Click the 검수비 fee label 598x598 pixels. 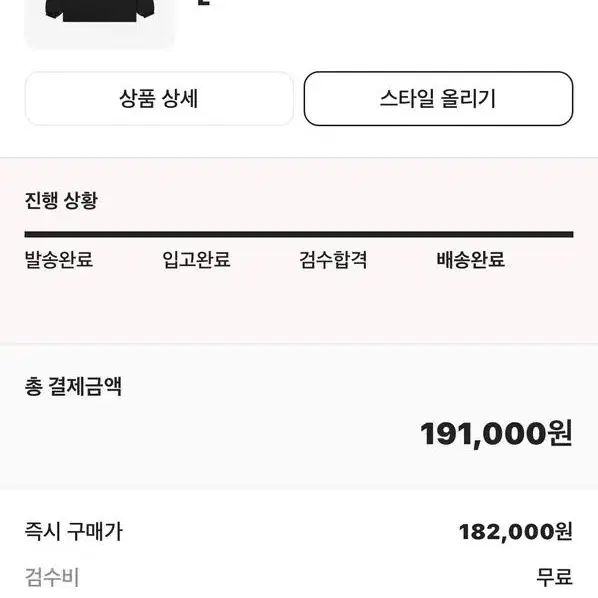point(52,577)
